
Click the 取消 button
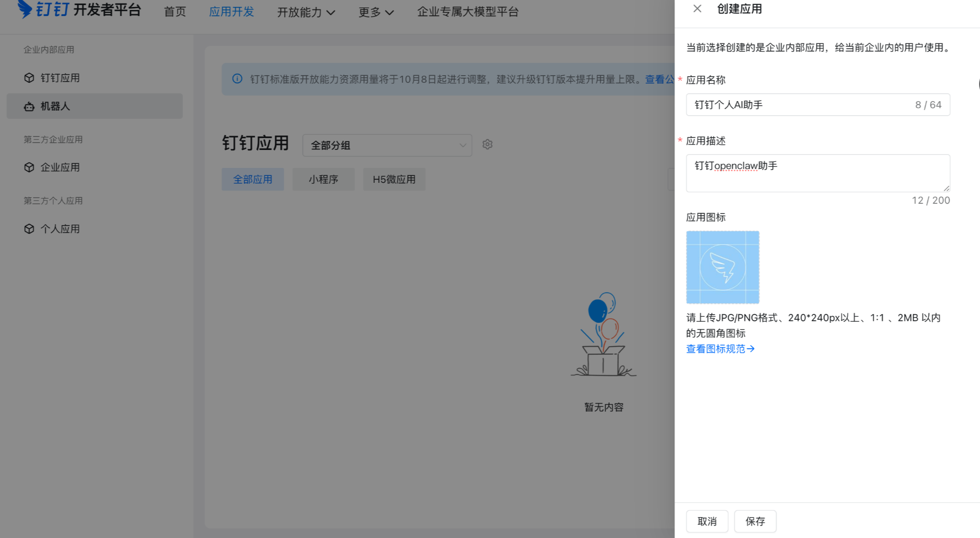(x=707, y=521)
